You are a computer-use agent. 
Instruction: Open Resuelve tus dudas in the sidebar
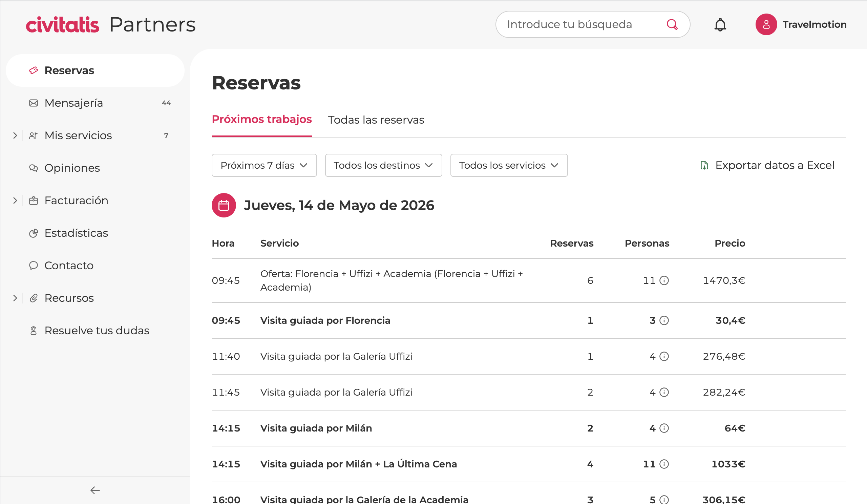coord(95,331)
